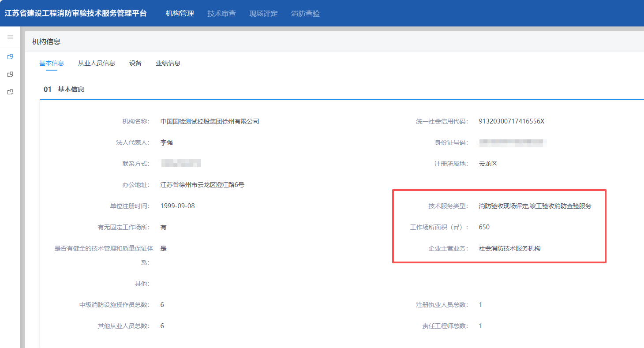Open the 机构管理 top navigation menu
This screenshot has width=644, height=348.
pyautogui.click(x=180, y=13)
